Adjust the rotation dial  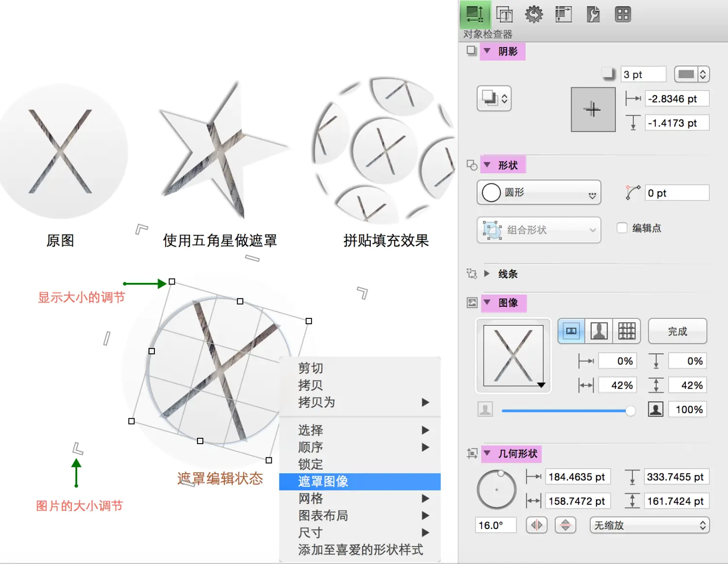click(x=496, y=490)
